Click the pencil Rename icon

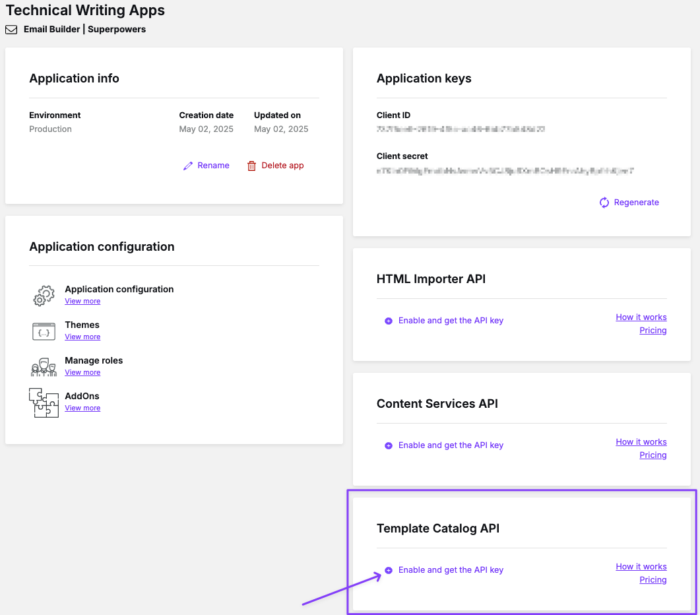click(x=188, y=166)
